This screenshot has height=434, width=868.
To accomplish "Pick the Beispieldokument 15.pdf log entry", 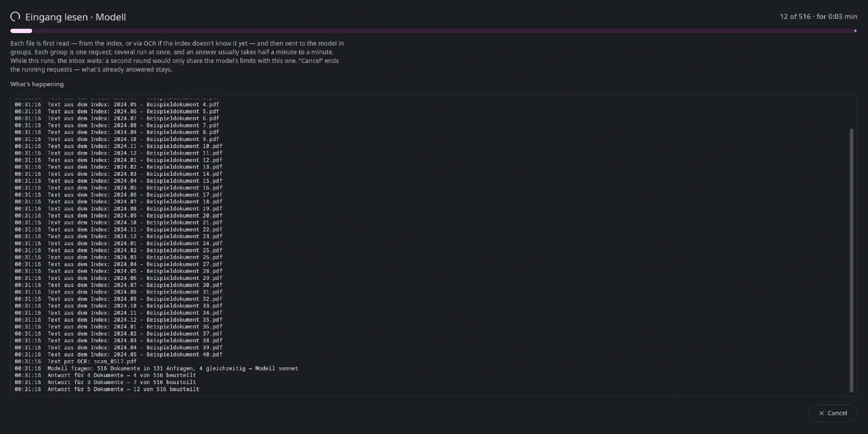I will point(118,181).
